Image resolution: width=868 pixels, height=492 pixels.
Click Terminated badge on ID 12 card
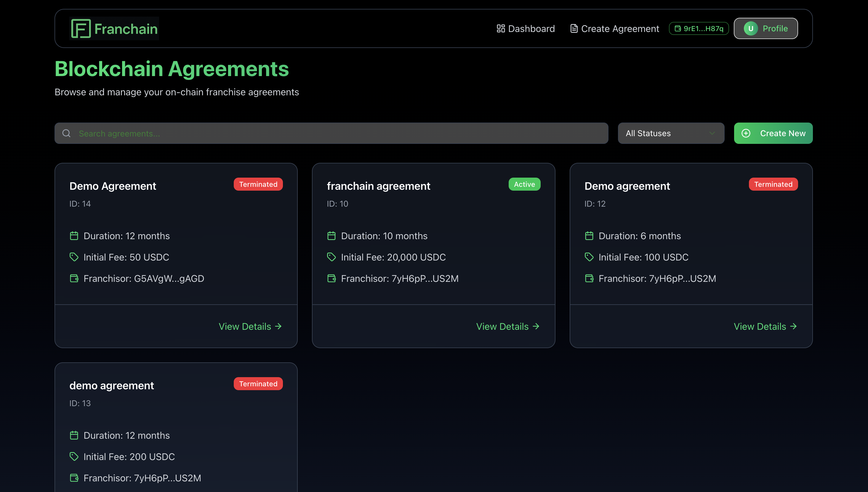(773, 184)
